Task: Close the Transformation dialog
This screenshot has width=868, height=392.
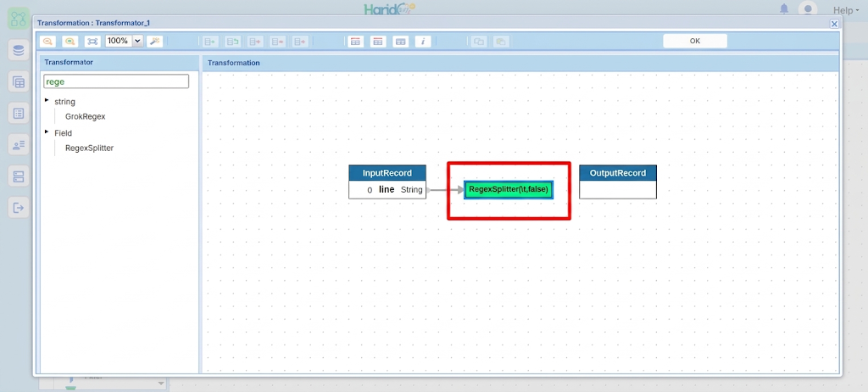Action: click(834, 23)
